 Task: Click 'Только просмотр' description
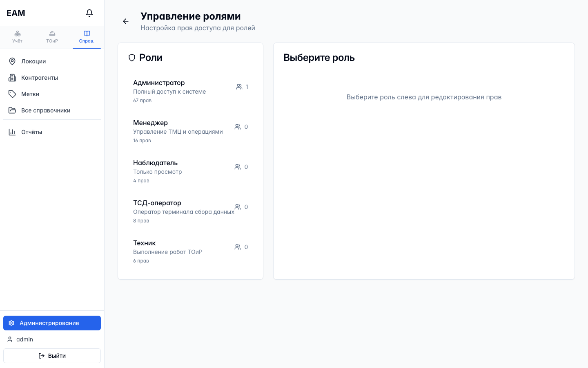pos(158,172)
